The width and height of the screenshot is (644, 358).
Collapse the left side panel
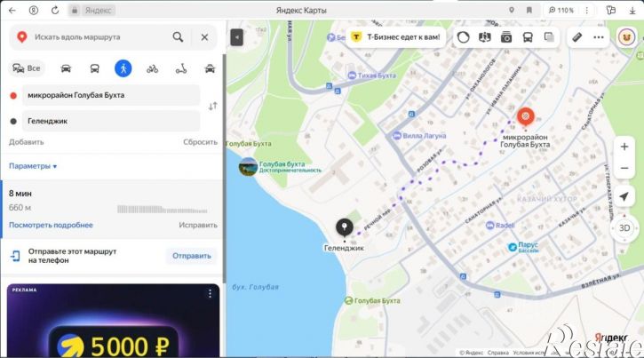237,38
